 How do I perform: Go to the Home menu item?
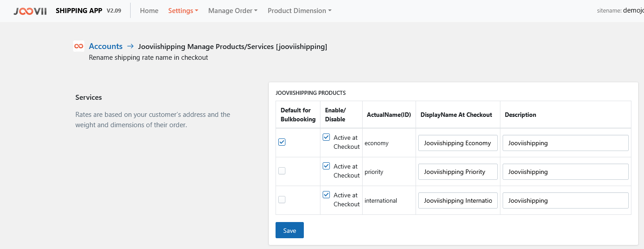point(149,11)
